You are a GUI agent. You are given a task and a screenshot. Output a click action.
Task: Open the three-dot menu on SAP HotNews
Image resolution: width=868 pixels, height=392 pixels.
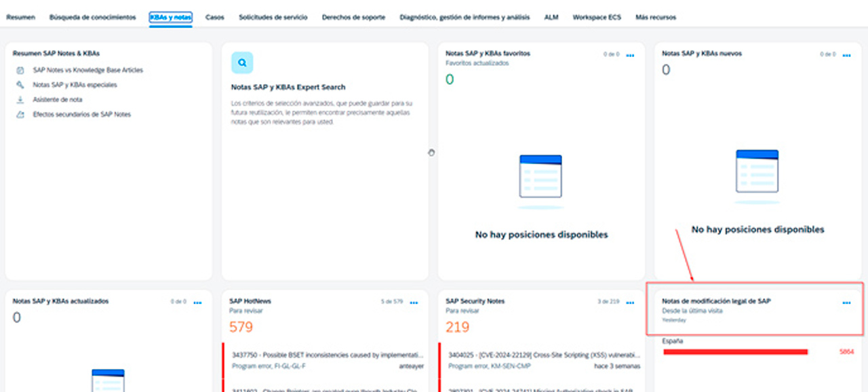point(414,302)
